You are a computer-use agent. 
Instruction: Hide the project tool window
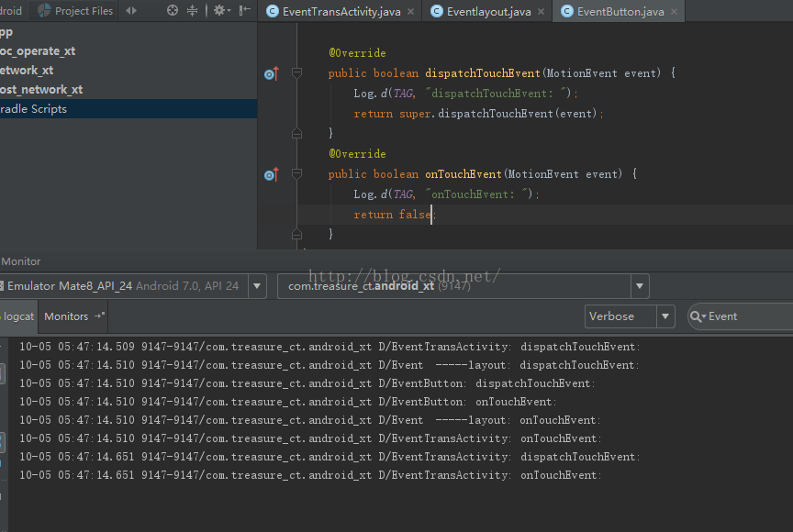pyautogui.click(x=243, y=11)
